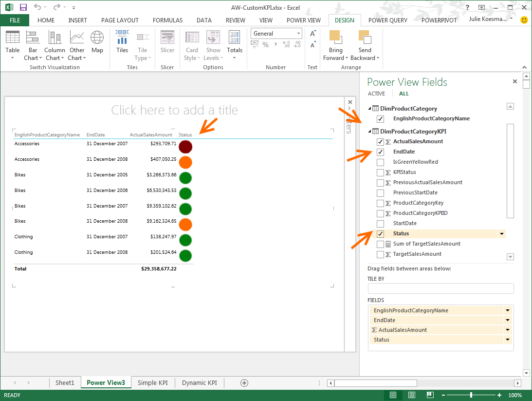Switch to the POWER VIEW ribbon tab
The height and width of the screenshot is (401, 532).
[x=303, y=20]
